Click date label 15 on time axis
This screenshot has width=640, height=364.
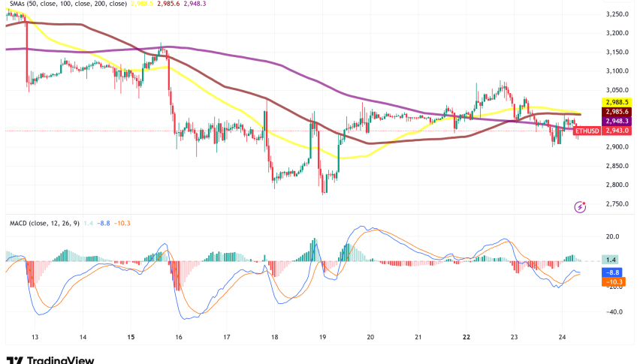[x=130, y=336]
